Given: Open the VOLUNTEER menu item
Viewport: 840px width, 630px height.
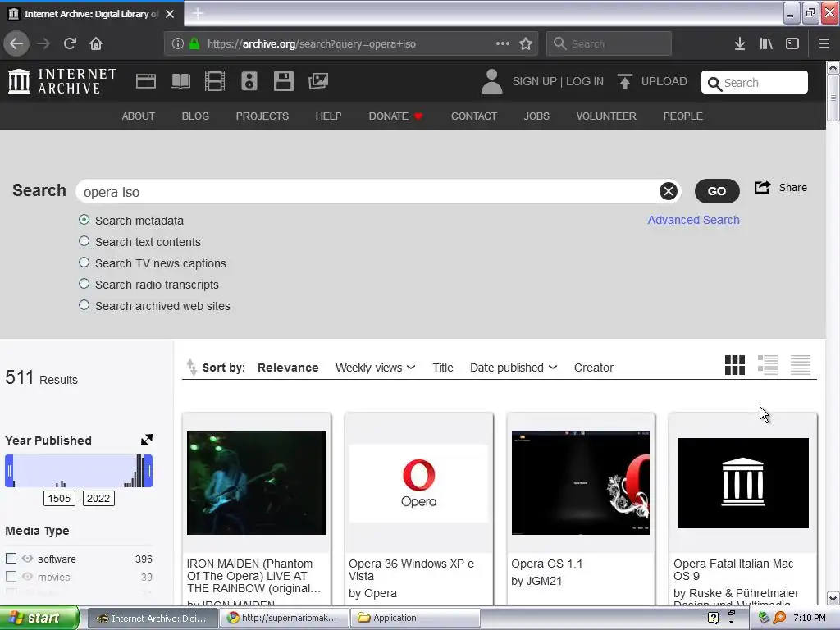Looking at the screenshot, I should click(x=606, y=116).
